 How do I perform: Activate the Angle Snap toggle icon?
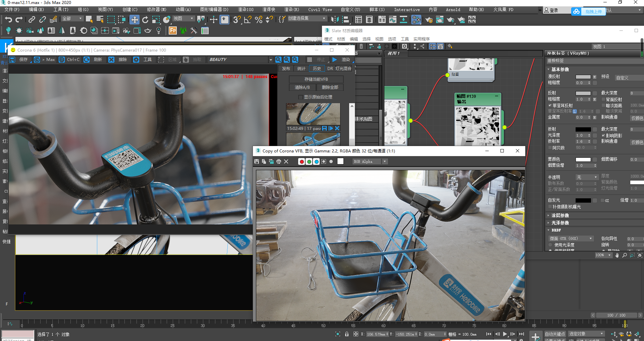[248, 20]
